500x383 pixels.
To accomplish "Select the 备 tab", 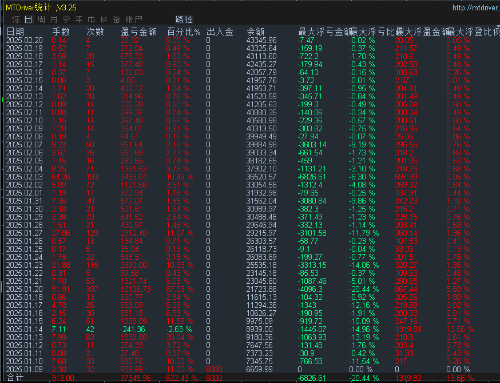I will click(x=116, y=19).
